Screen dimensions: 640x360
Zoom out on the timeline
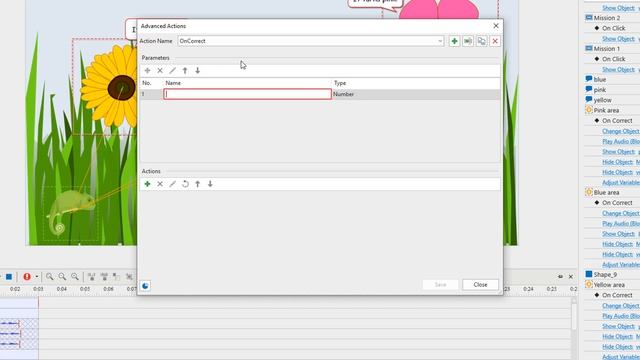click(x=62, y=277)
